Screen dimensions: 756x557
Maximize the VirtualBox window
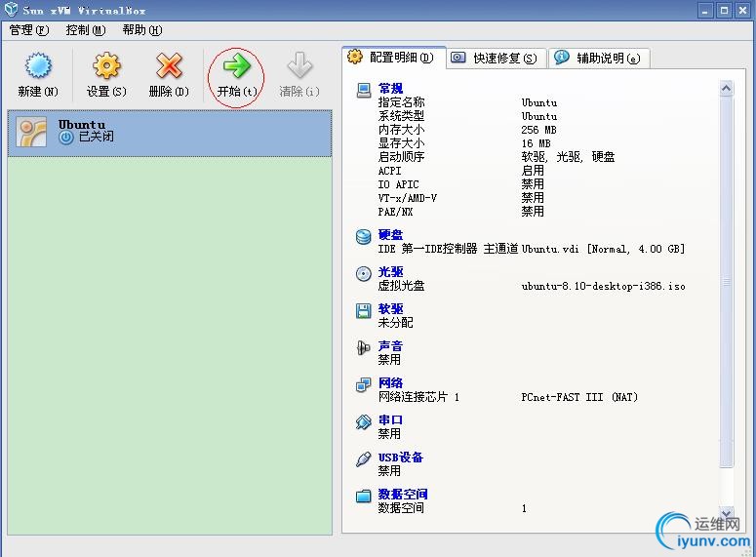tap(724, 10)
